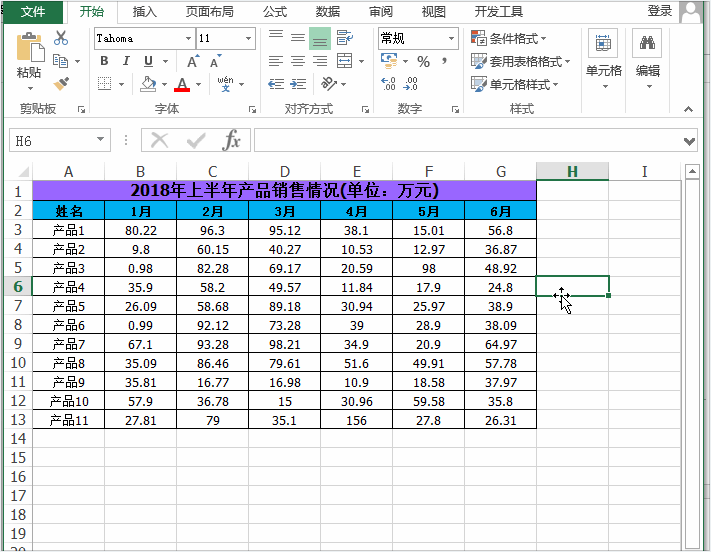Open the 单元格 cells group
This screenshot has width=711, height=552.
pyautogui.click(x=603, y=59)
